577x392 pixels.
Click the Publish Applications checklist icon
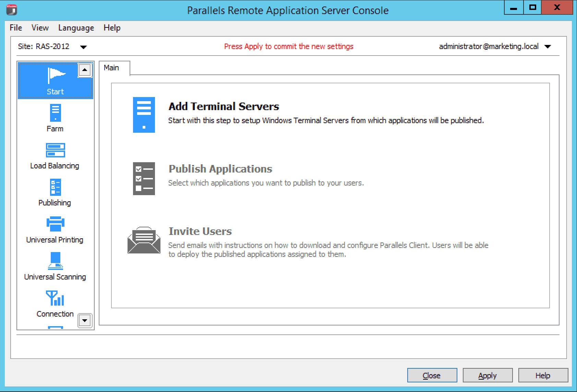pyautogui.click(x=144, y=179)
